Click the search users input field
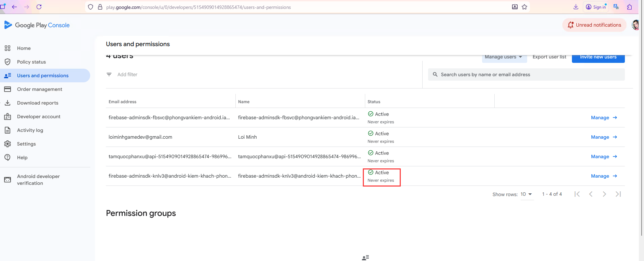 [x=526, y=74]
